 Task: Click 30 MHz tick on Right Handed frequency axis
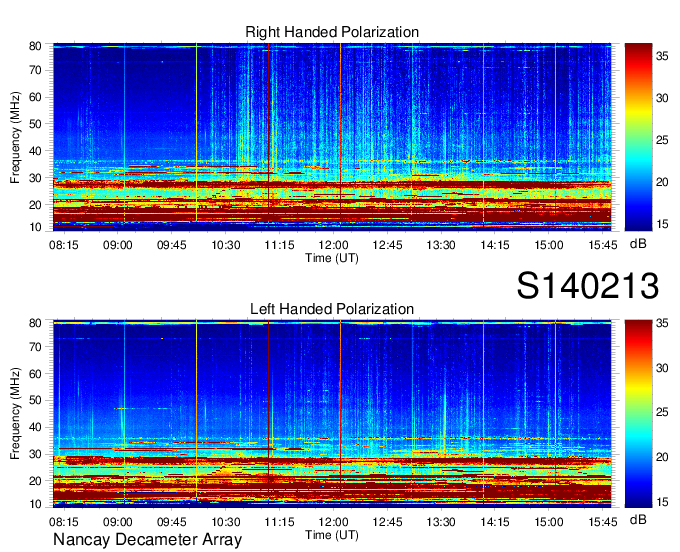pos(35,178)
